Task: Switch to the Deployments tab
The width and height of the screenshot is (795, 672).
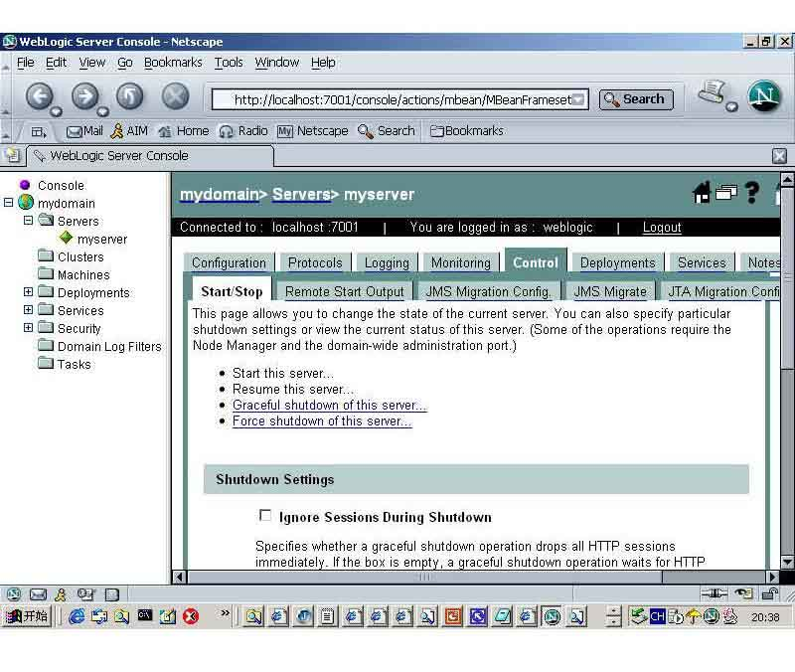Action: [x=617, y=262]
